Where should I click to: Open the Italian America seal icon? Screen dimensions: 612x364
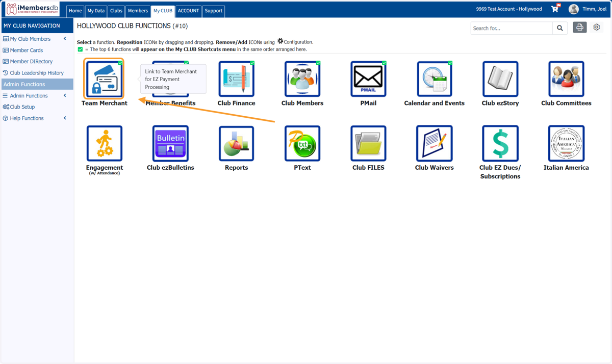coord(566,143)
